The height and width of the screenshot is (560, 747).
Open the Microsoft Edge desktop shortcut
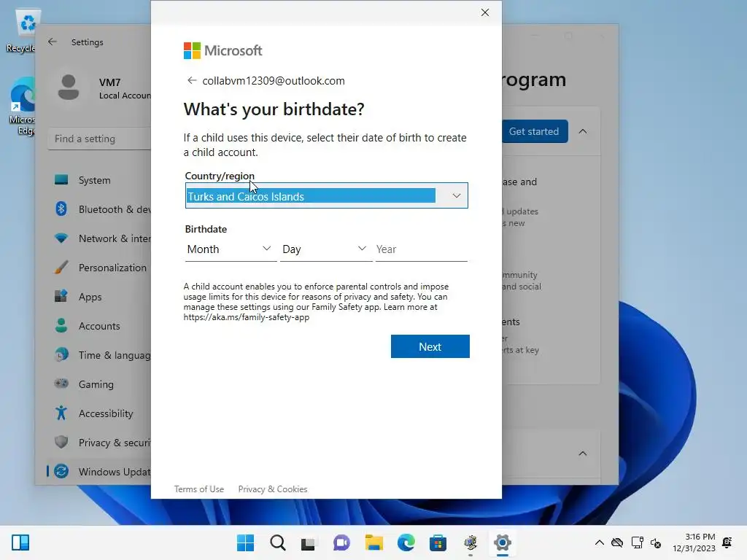[x=22, y=106]
